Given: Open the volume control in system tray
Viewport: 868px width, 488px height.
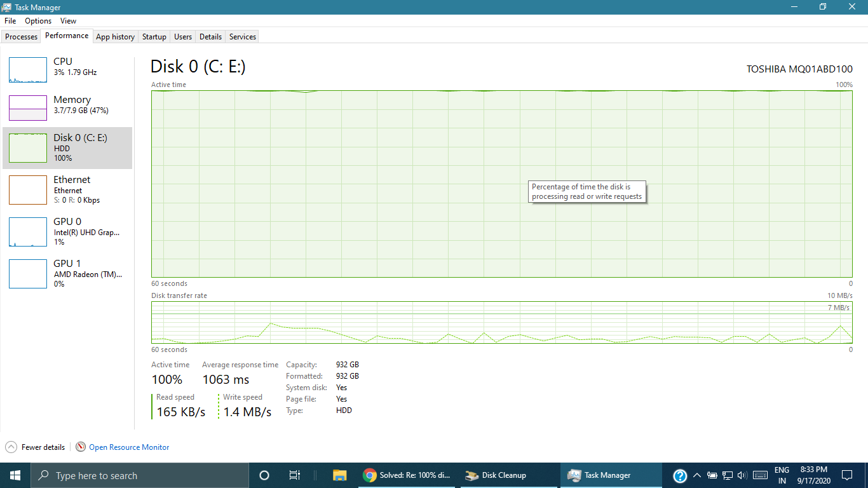Looking at the screenshot, I should coord(743,475).
